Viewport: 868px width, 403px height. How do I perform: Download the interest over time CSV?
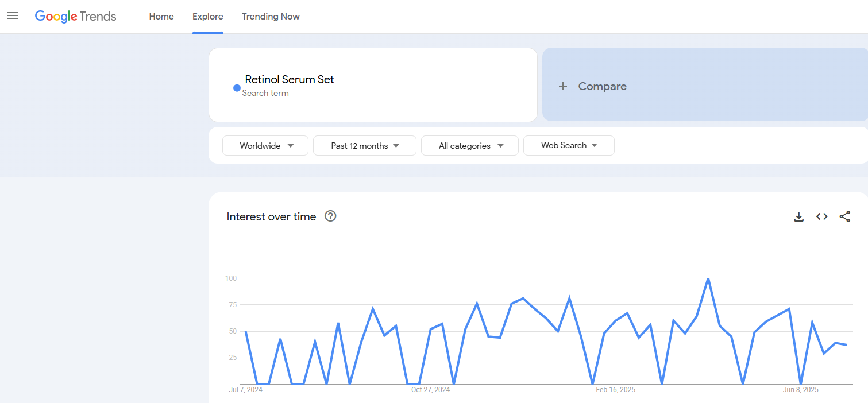pyautogui.click(x=798, y=217)
